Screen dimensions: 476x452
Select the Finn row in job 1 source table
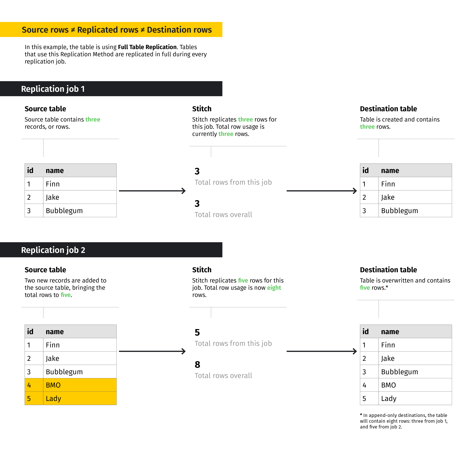pos(70,184)
